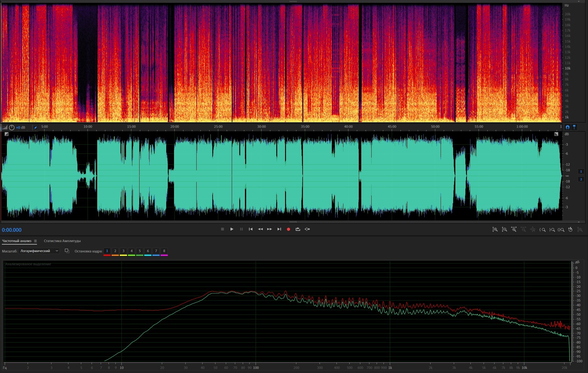Switch to Статистика Амплитуды tab
This screenshot has width=588, height=373.
coord(62,241)
